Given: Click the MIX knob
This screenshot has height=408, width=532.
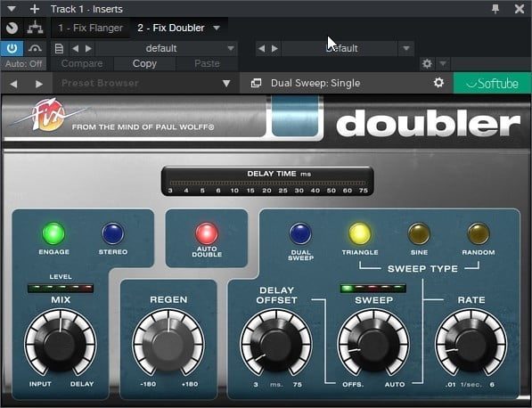Looking at the screenshot, I should click(61, 344).
